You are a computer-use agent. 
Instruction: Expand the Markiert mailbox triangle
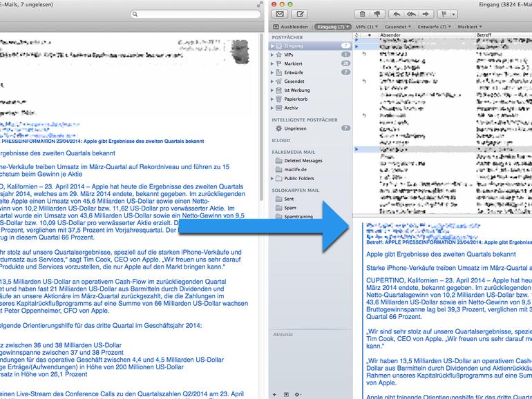coord(272,64)
